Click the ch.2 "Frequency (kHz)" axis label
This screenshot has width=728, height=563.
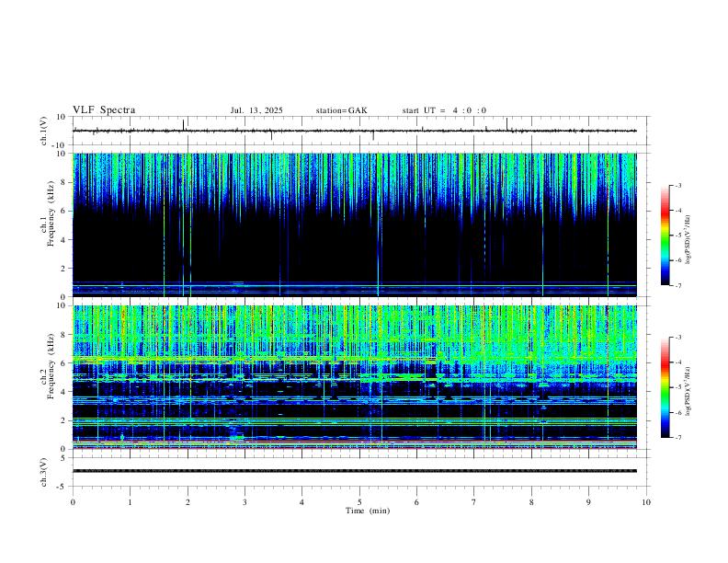51,366
